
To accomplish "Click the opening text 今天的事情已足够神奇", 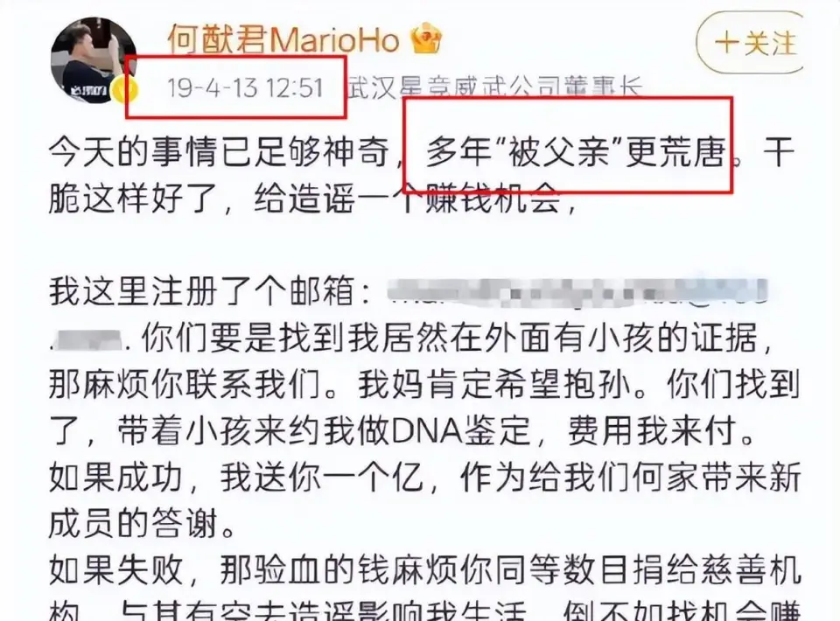I will point(219,152).
